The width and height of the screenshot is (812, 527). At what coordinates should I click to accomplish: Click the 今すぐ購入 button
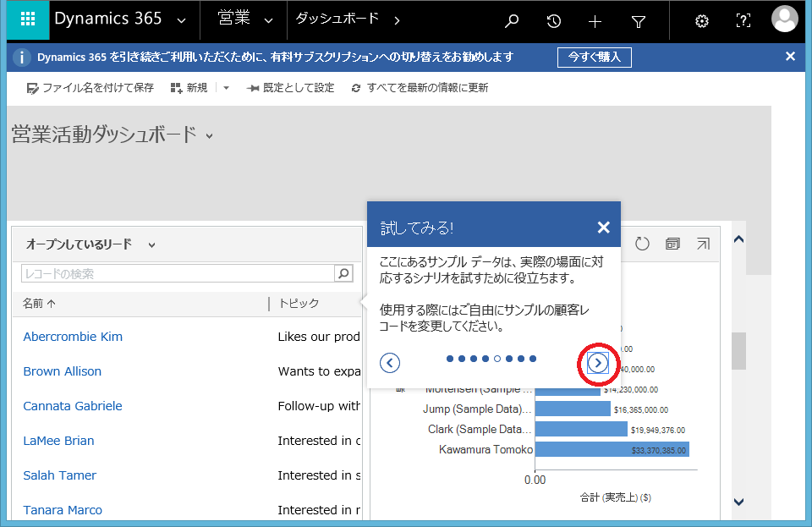point(595,57)
